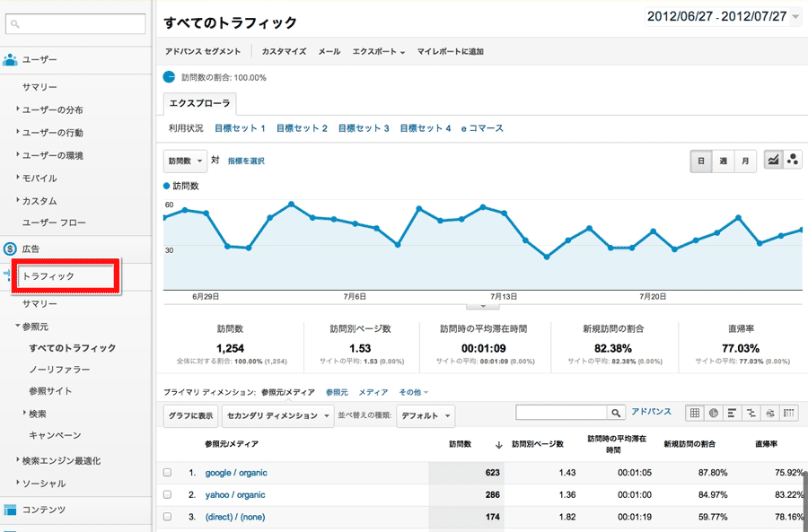
Task: Open the 訪問数 metric dropdown
Action: click(x=186, y=161)
